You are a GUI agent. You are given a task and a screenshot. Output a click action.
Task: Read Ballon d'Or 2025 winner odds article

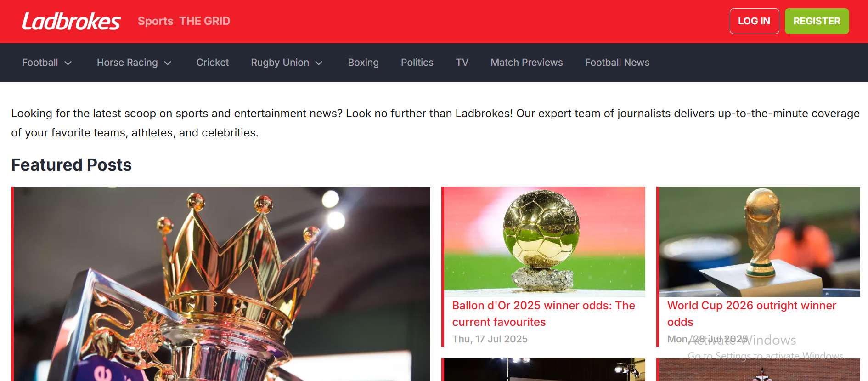544,314
